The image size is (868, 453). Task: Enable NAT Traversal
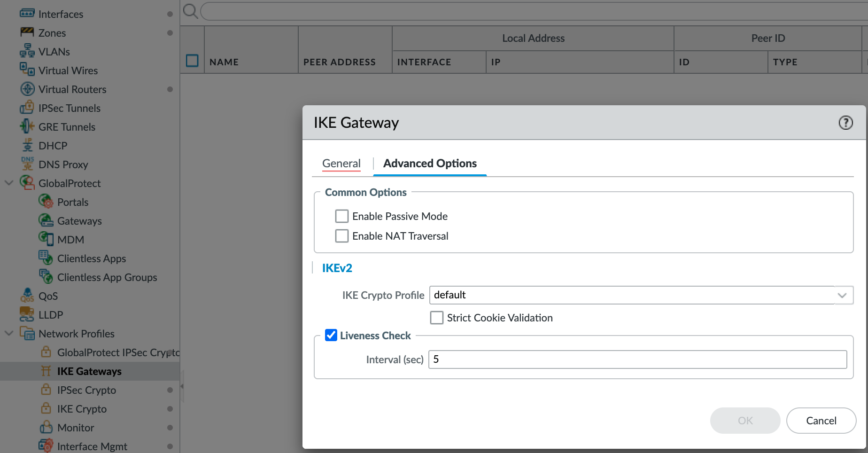pyautogui.click(x=342, y=236)
